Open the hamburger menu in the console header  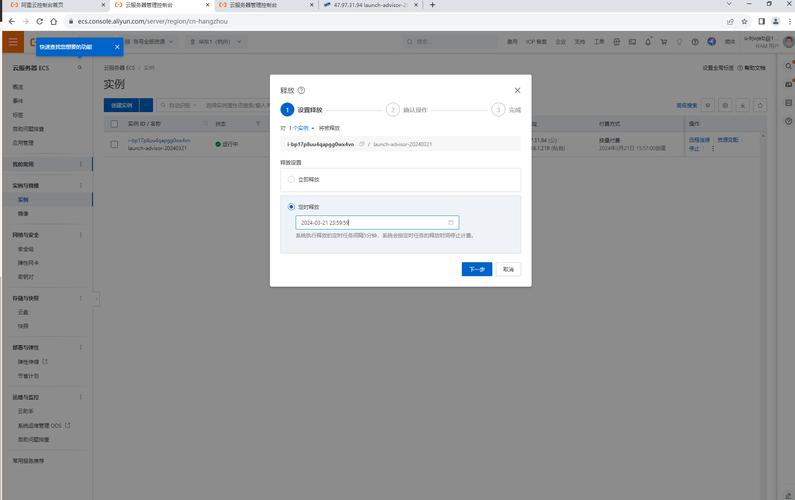[13, 41]
